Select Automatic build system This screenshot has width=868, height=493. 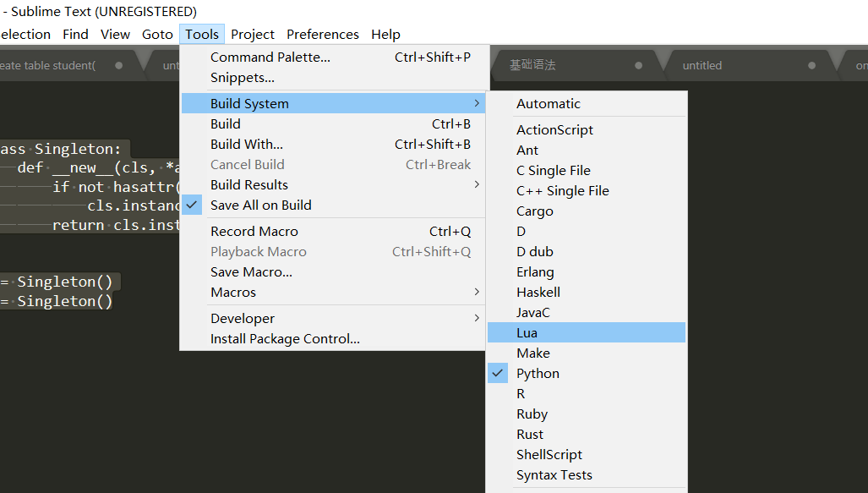coord(587,103)
